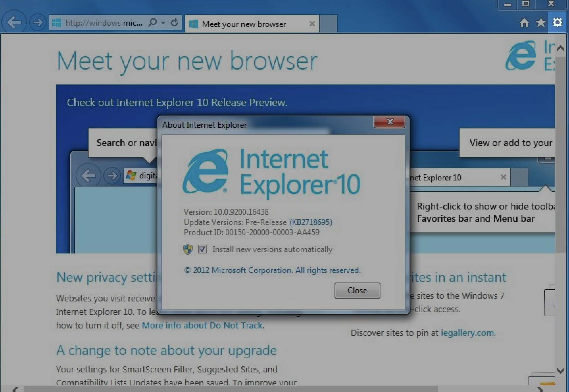Close the About dialog with red X

pyautogui.click(x=390, y=122)
